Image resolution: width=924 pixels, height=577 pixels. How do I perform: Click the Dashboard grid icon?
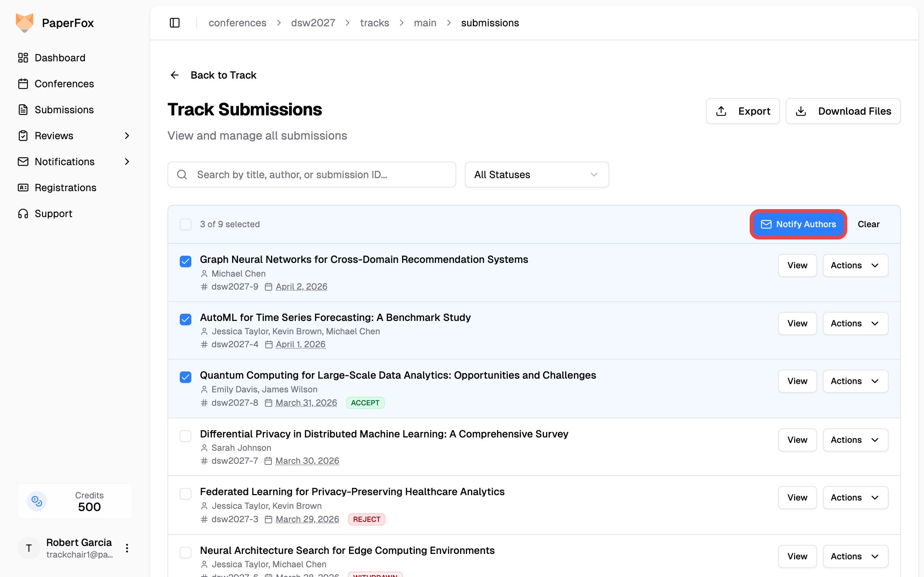pyautogui.click(x=23, y=58)
